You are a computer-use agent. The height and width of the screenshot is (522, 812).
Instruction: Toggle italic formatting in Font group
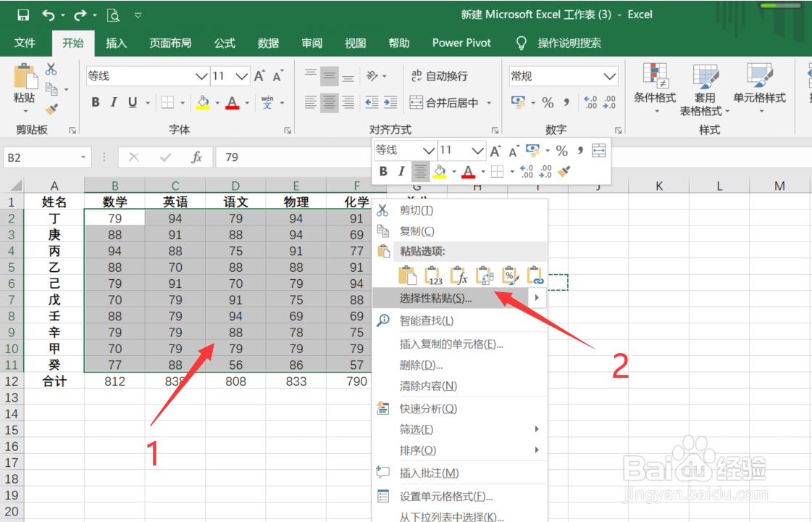tap(114, 102)
